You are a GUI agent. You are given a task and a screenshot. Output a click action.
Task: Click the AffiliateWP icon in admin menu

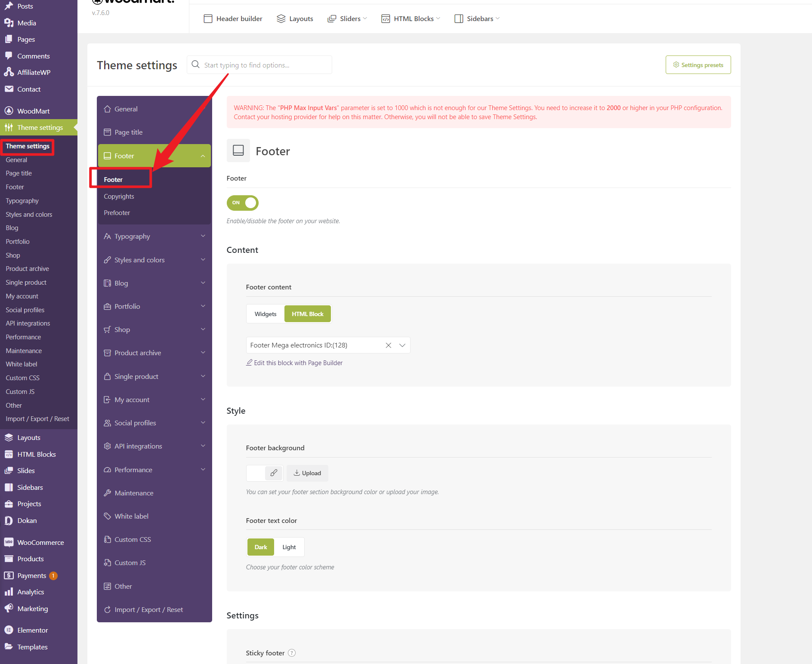pyautogui.click(x=9, y=72)
